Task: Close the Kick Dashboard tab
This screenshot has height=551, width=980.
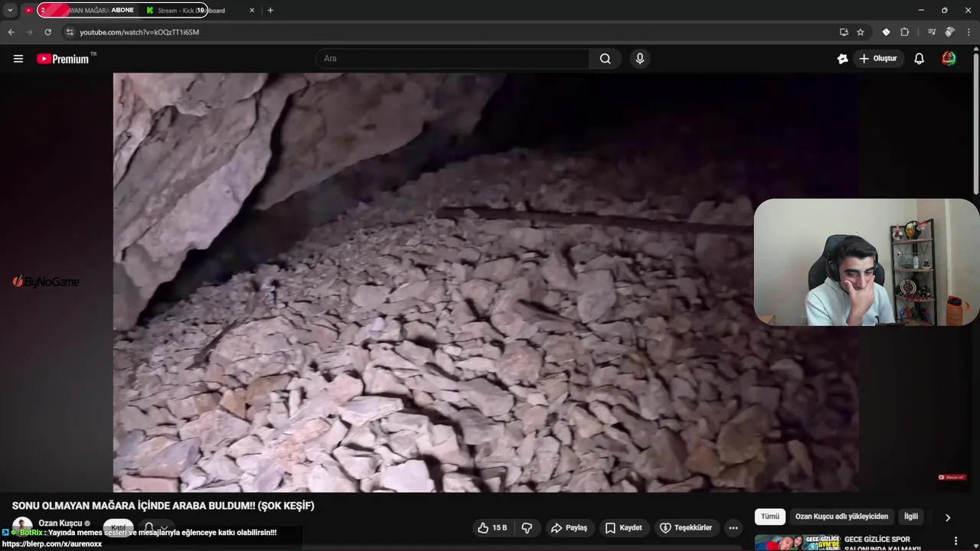Action: pyautogui.click(x=252, y=11)
